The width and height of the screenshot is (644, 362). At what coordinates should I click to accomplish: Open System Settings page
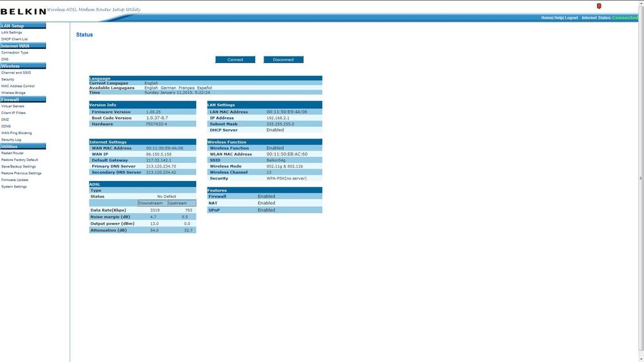pos(14,187)
